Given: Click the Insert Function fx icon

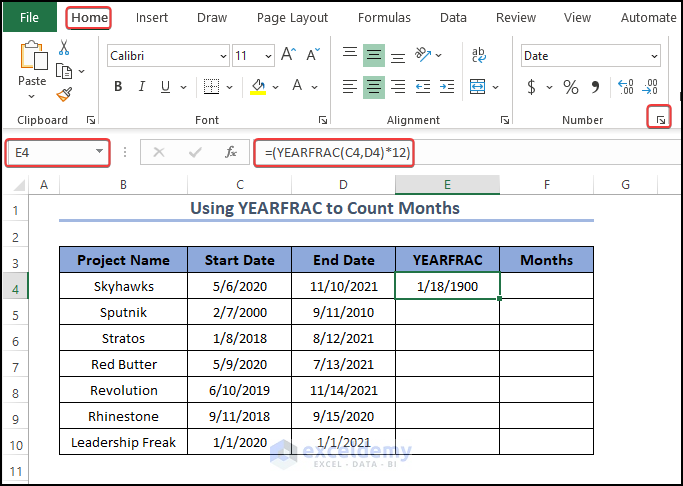Looking at the screenshot, I should click(x=231, y=152).
